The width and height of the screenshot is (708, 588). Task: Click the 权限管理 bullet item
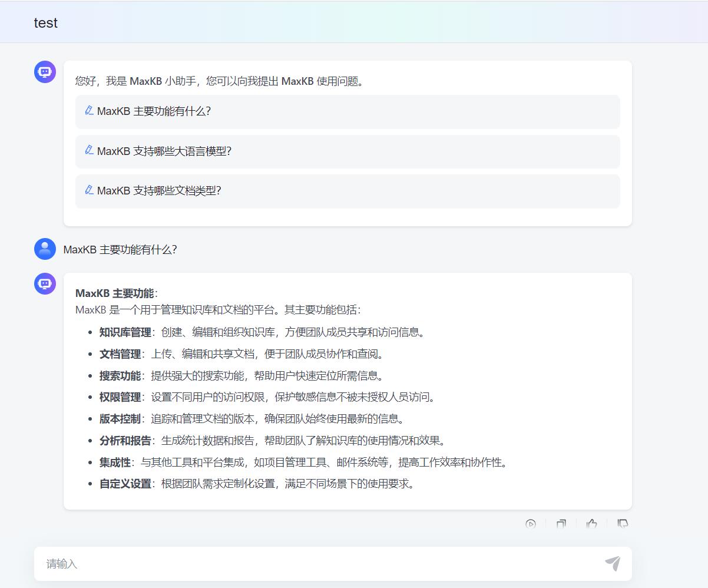pos(267,397)
